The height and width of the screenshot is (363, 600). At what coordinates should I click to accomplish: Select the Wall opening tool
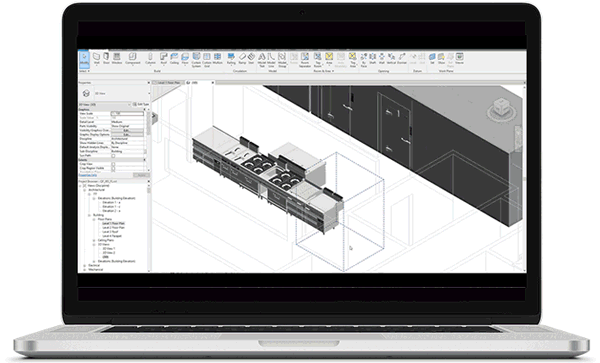pos(382,58)
